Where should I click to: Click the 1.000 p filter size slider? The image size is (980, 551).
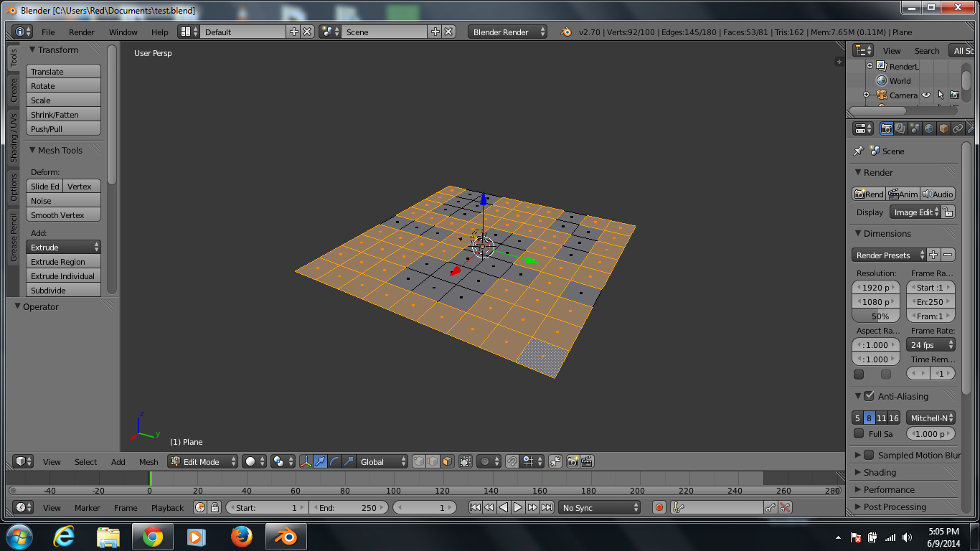coord(931,433)
